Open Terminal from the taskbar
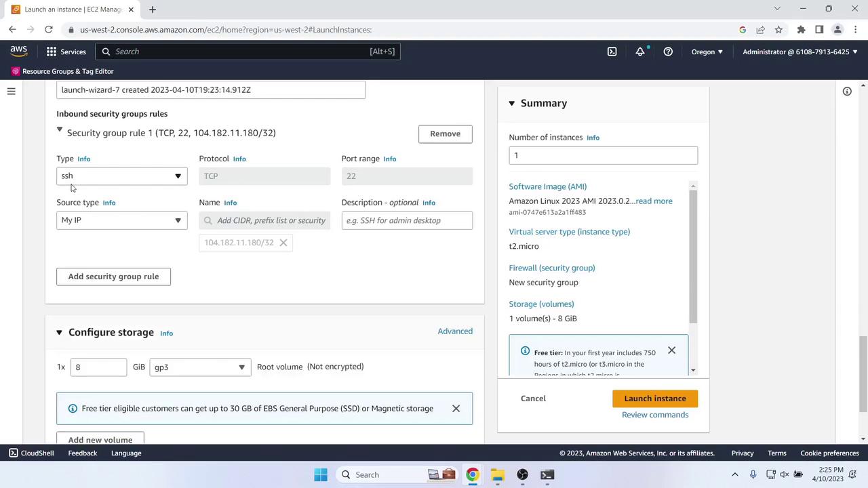 547,474
